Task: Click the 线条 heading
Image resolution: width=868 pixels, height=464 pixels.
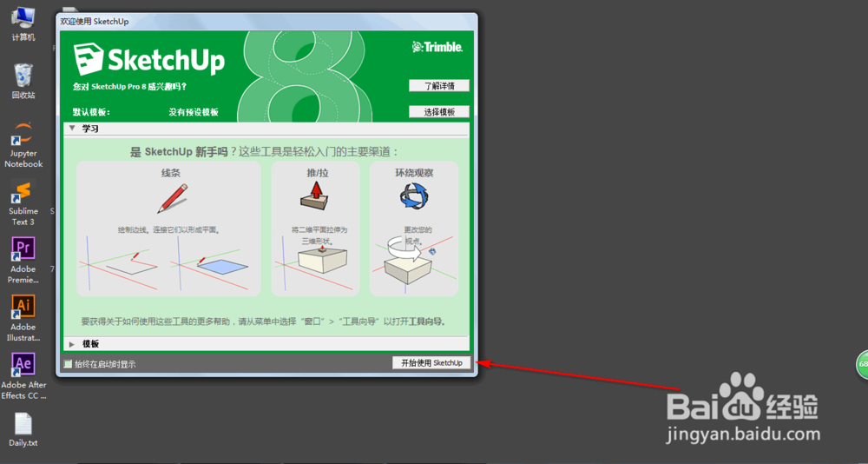Action: pyautogui.click(x=170, y=173)
